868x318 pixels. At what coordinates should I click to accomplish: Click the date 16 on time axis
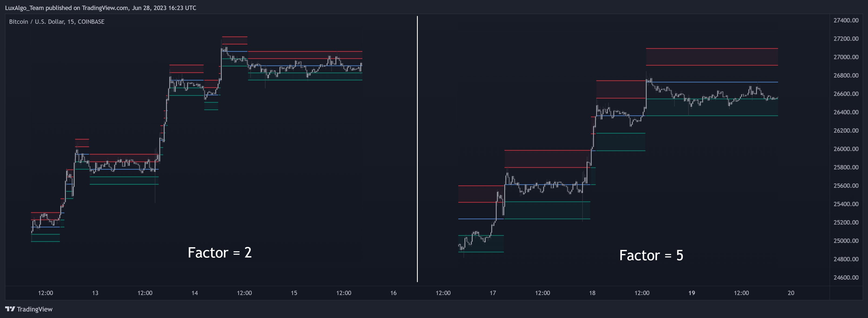coord(393,293)
